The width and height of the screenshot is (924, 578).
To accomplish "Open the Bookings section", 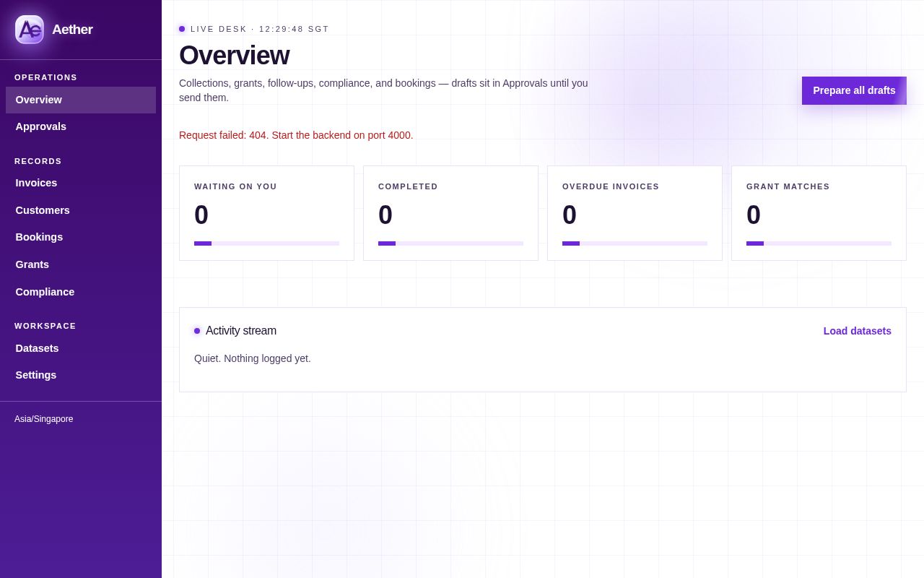I will pos(81,237).
